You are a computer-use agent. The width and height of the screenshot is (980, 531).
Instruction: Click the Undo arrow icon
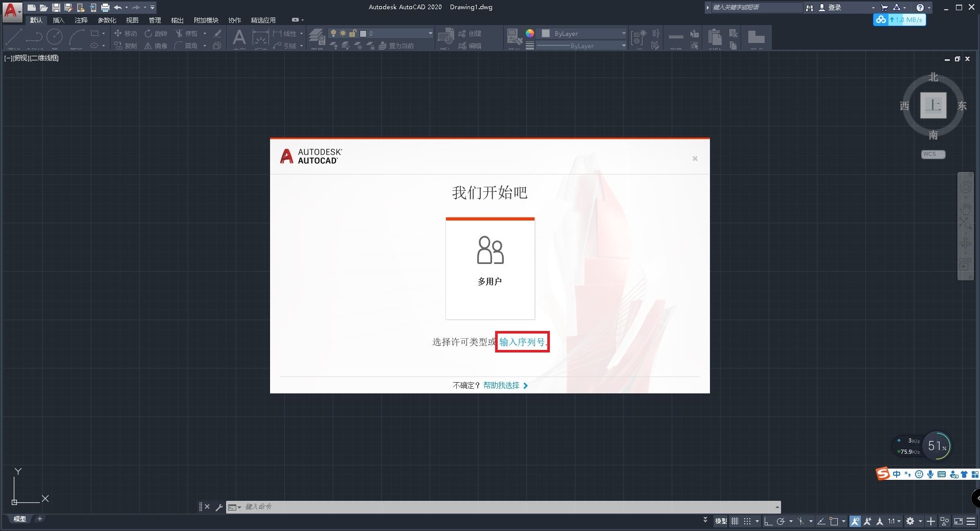click(118, 8)
